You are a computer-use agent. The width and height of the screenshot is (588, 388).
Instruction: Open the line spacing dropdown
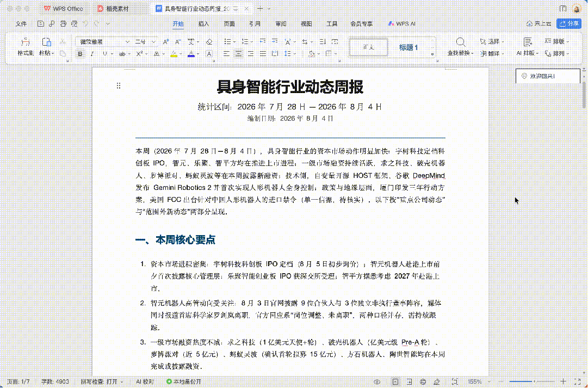click(295, 54)
